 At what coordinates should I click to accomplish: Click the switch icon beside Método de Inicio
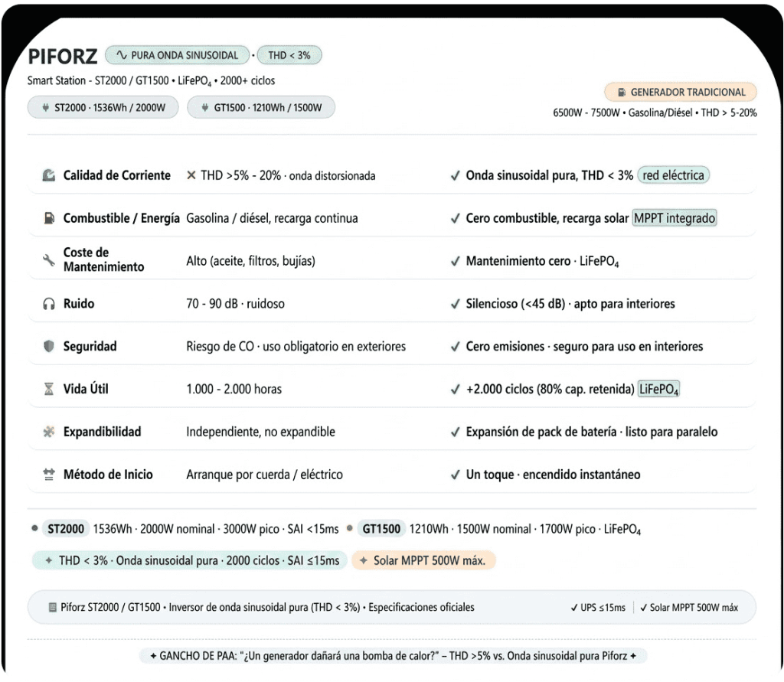pos(47,475)
